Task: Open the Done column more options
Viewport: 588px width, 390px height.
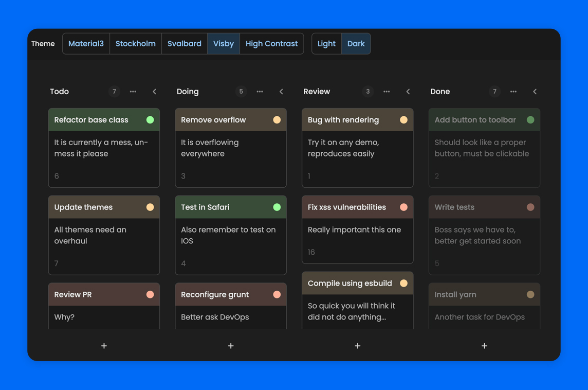Action: (513, 92)
